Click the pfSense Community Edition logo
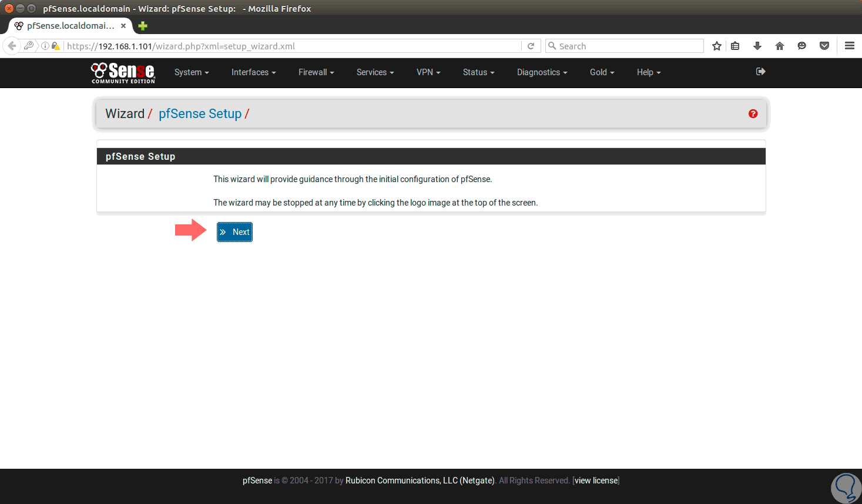 (x=123, y=73)
